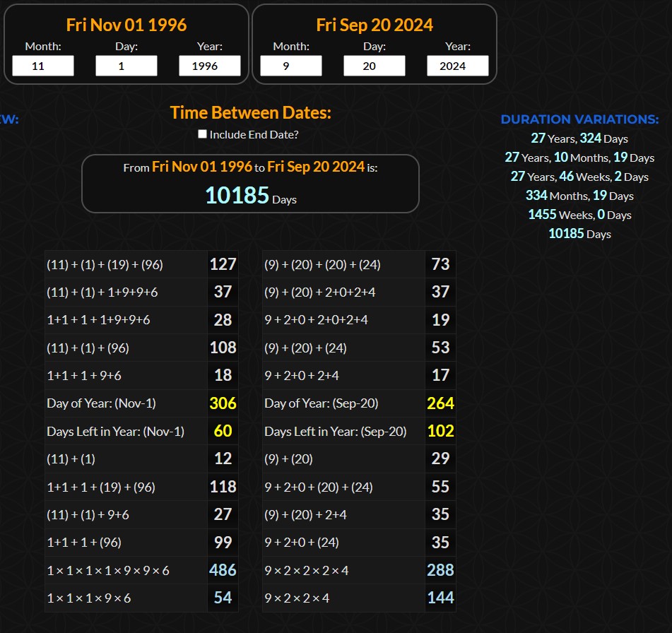
Task: Click the start date Month input field
Action: click(43, 66)
